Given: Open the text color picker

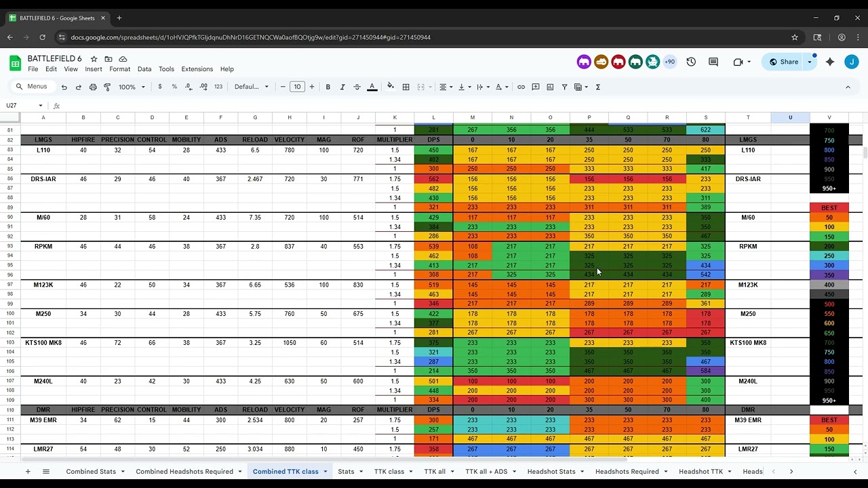Looking at the screenshot, I should coord(372,87).
